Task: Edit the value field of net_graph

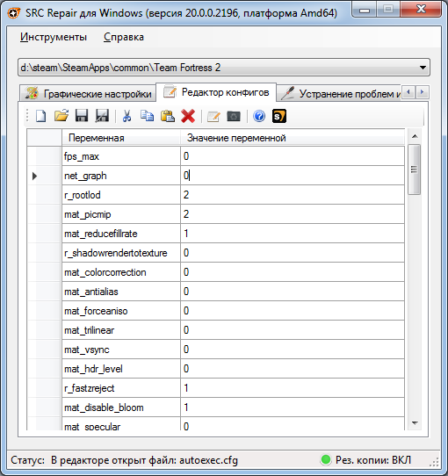Action: (293, 176)
